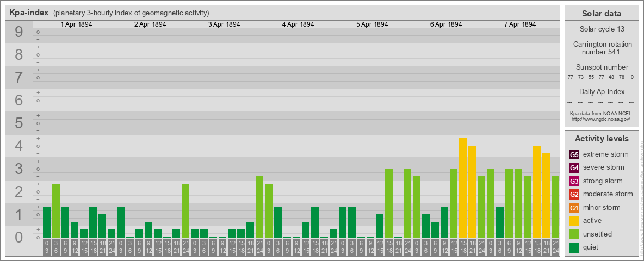Click the sunspot value 48
Viewport: 644px width, 261px height.
pos(611,77)
